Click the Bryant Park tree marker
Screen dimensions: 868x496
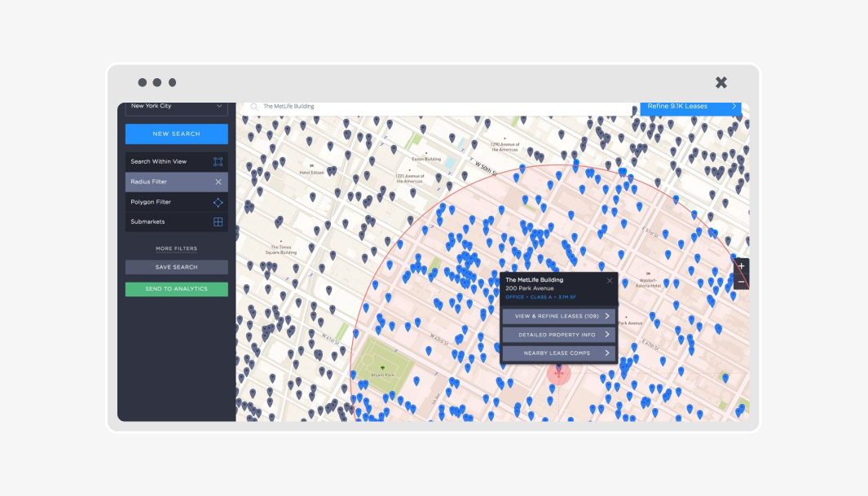(382, 367)
